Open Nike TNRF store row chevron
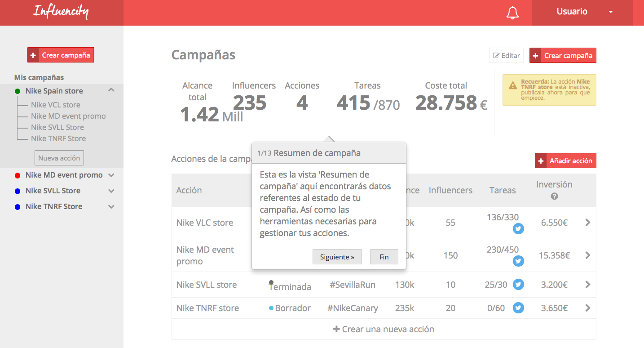 point(587,308)
